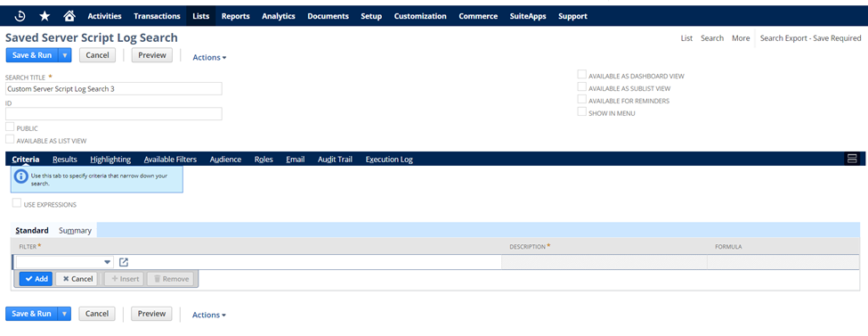Expand the bottom Save & Run dropdown arrow
The height and width of the screenshot is (336, 868).
[x=65, y=314]
